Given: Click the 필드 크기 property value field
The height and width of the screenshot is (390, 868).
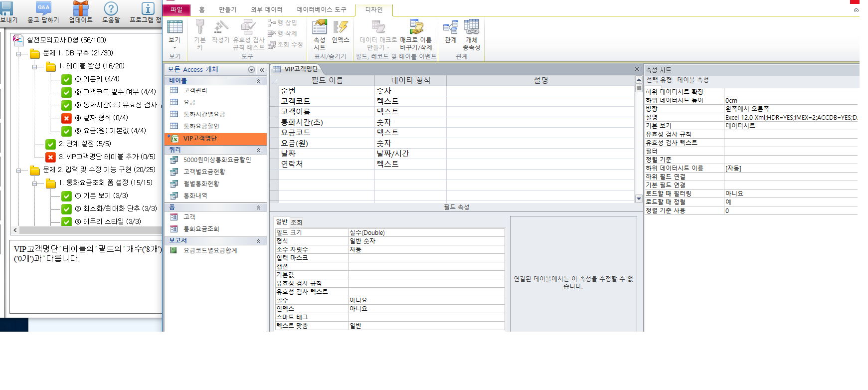Looking at the screenshot, I should pyautogui.click(x=426, y=233).
